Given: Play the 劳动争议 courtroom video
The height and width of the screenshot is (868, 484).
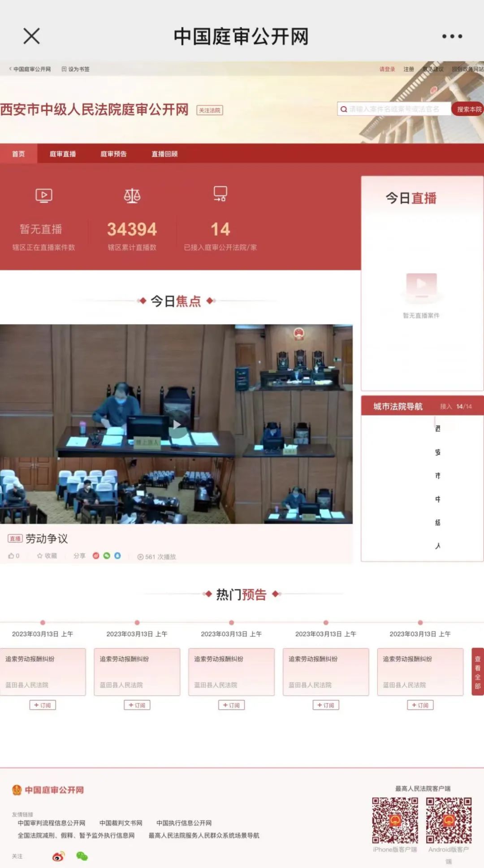Looking at the screenshot, I should [x=177, y=424].
